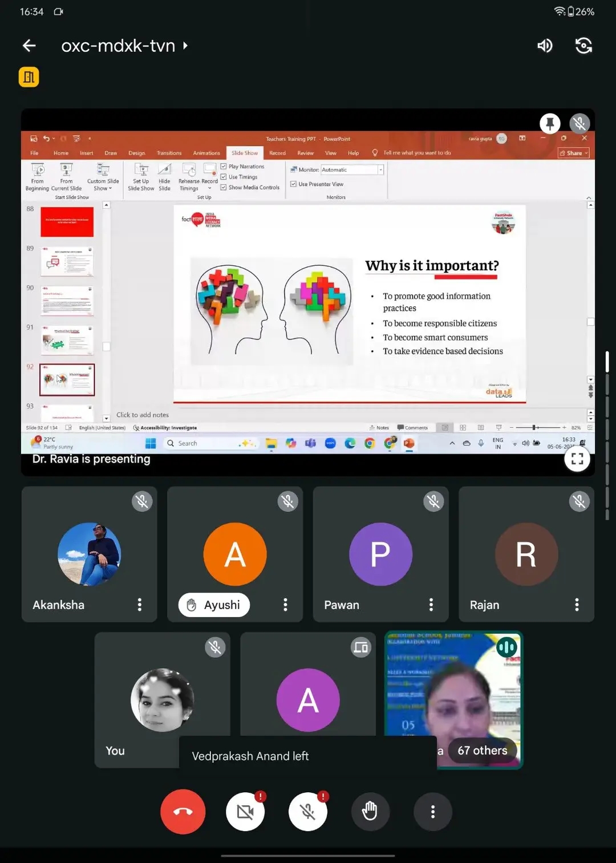This screenshot has height=863, width=616.
Task: Raise hand using the hand icon
Action: click(x=370, y=811)
